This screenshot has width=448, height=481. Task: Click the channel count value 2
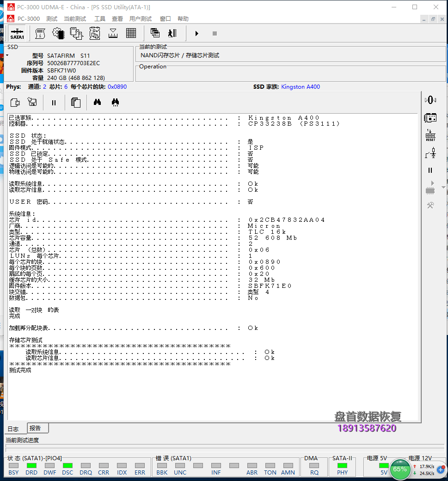(44, 87)
